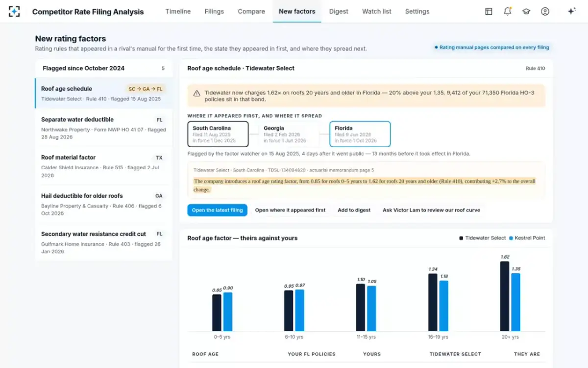
Task: Open the Settings tab
Action: click(x=417, y=11)
